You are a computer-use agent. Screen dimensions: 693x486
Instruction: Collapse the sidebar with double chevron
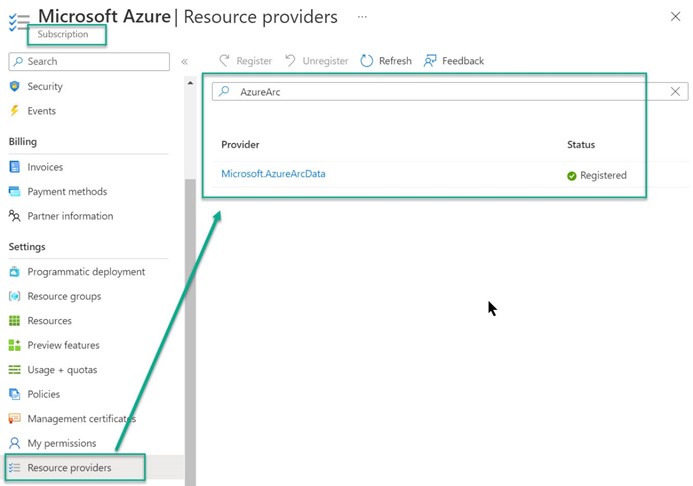coord(184,62)
